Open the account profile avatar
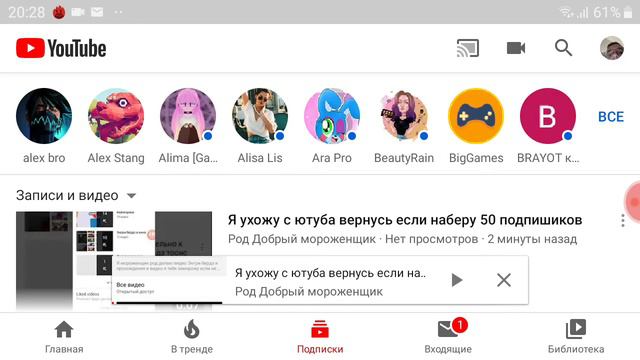 tap(611, 48)
